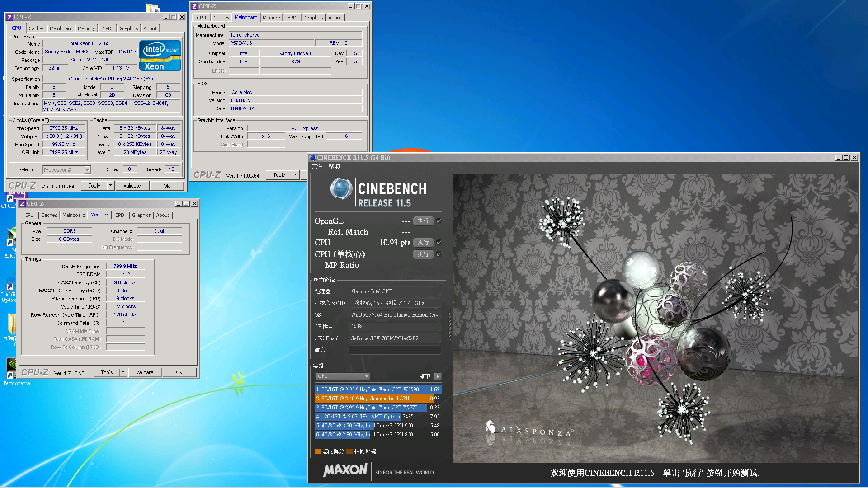Run the OpenGL benchmark with 执行
Image resolution: width=868 pixels, height=488 pixels.
tap(423, 221)
